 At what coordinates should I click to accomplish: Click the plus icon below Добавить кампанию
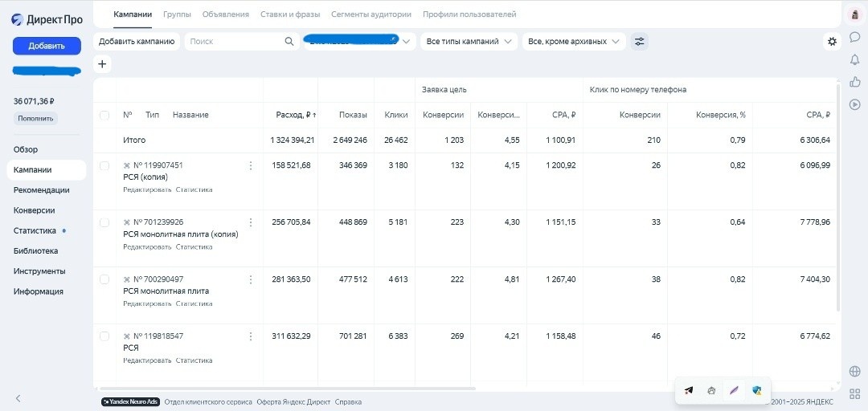(102, 64)
